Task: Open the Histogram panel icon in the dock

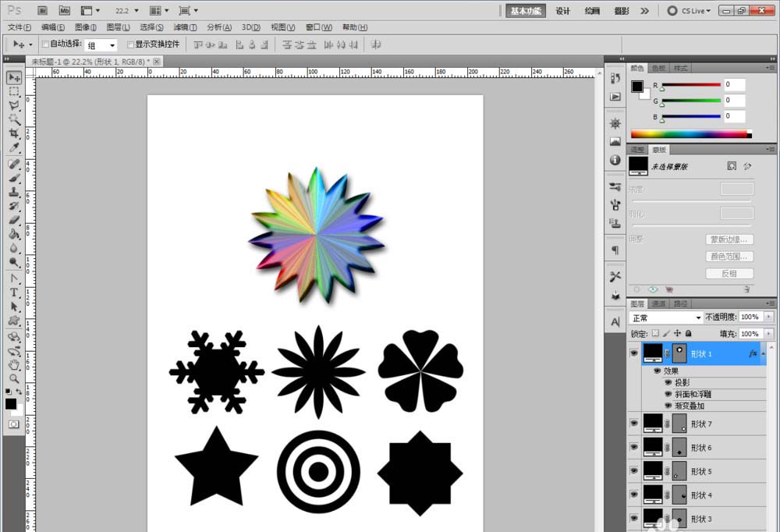Action: [x=615, y=141]
